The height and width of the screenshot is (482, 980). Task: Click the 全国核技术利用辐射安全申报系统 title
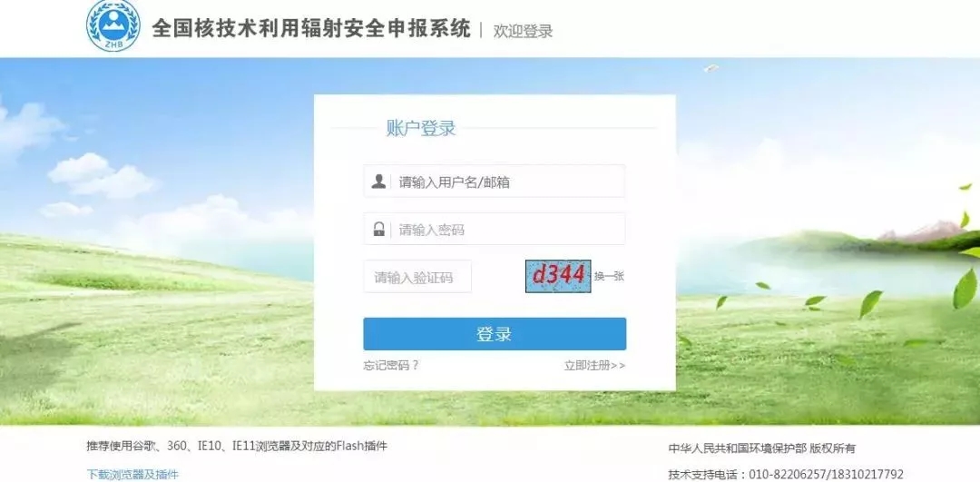tap(311, 29)
